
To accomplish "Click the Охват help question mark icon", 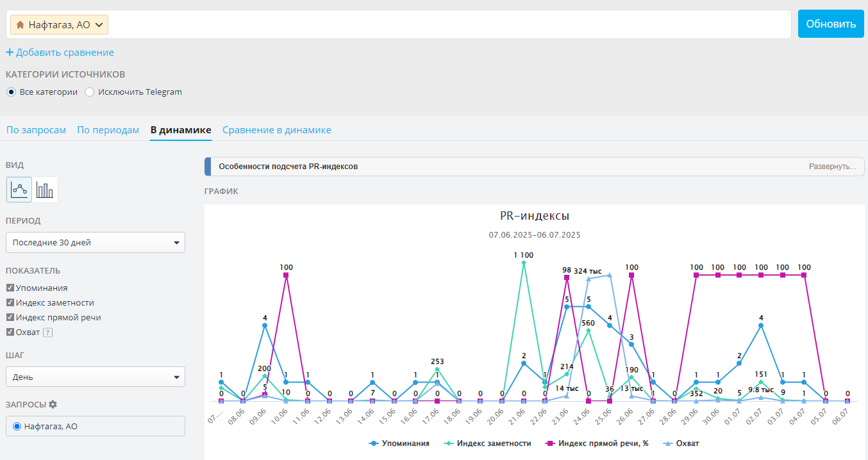I will 47,333.
